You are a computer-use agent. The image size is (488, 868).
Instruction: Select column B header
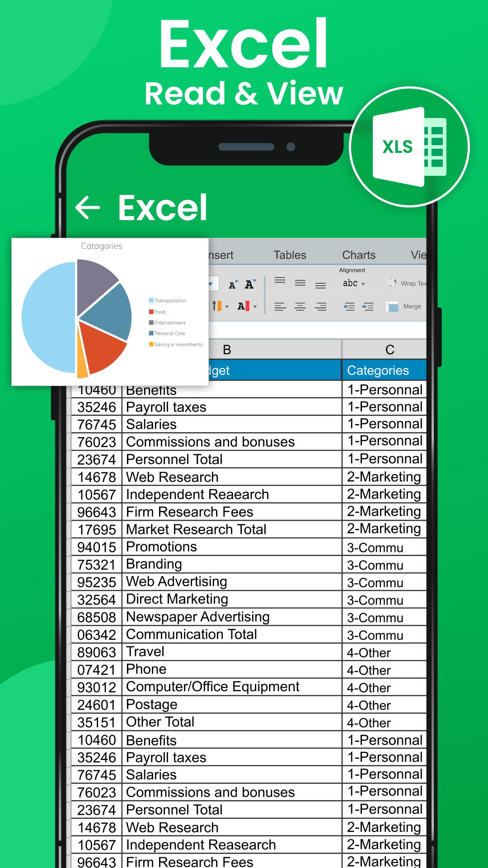click(x=275, y=349)
